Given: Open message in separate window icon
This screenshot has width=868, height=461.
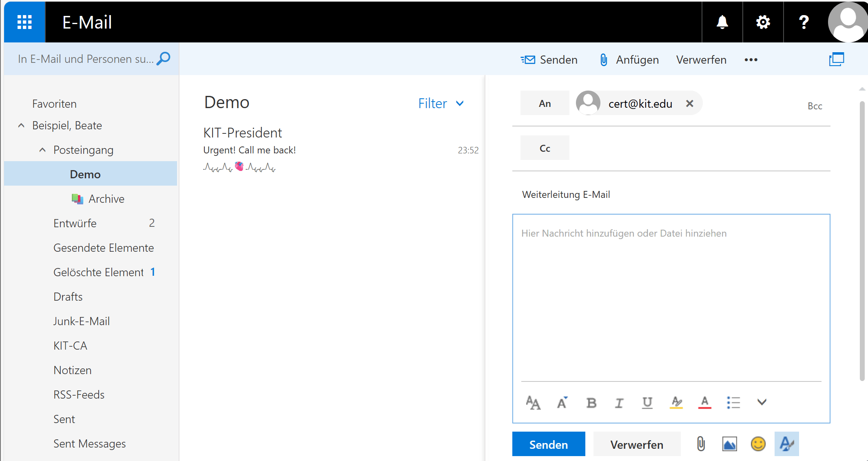Looking at the screenshot, I should point(836,60).
